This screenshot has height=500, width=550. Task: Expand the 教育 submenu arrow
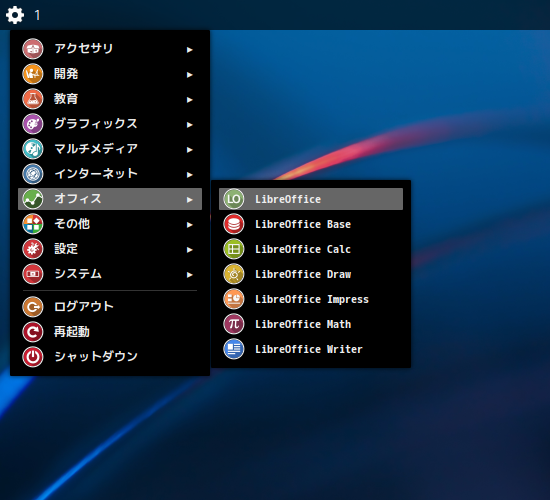[x=189, y=100]
